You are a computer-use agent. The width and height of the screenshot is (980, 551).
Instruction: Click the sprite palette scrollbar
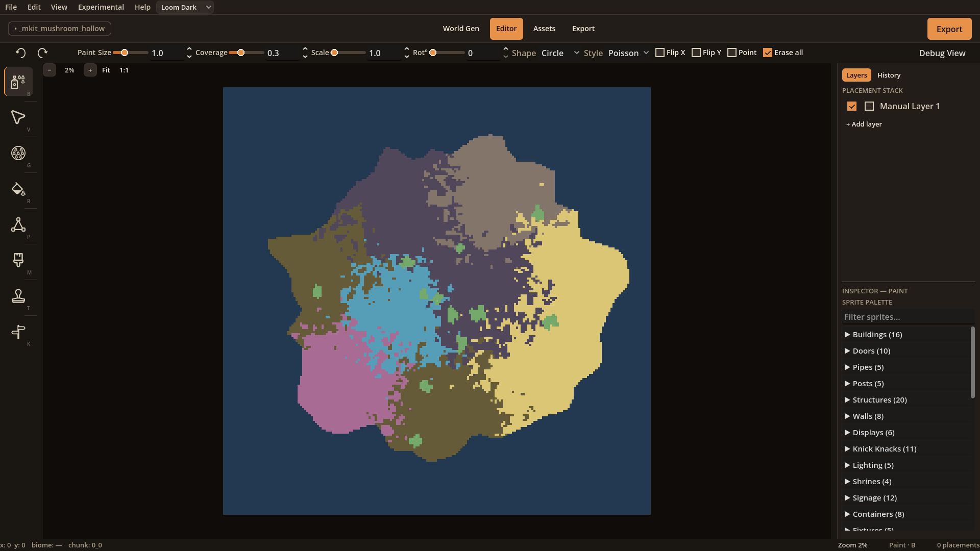(972, 362)
